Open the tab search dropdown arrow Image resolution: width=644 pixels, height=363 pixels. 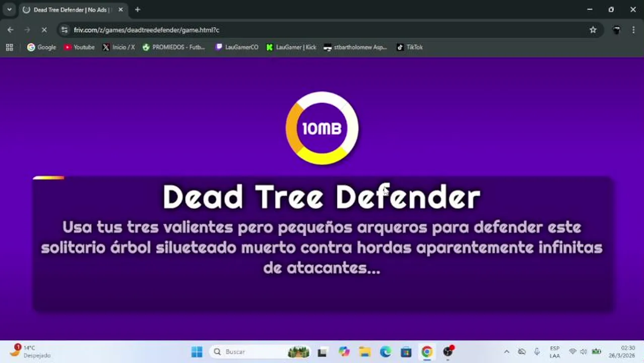9,10
